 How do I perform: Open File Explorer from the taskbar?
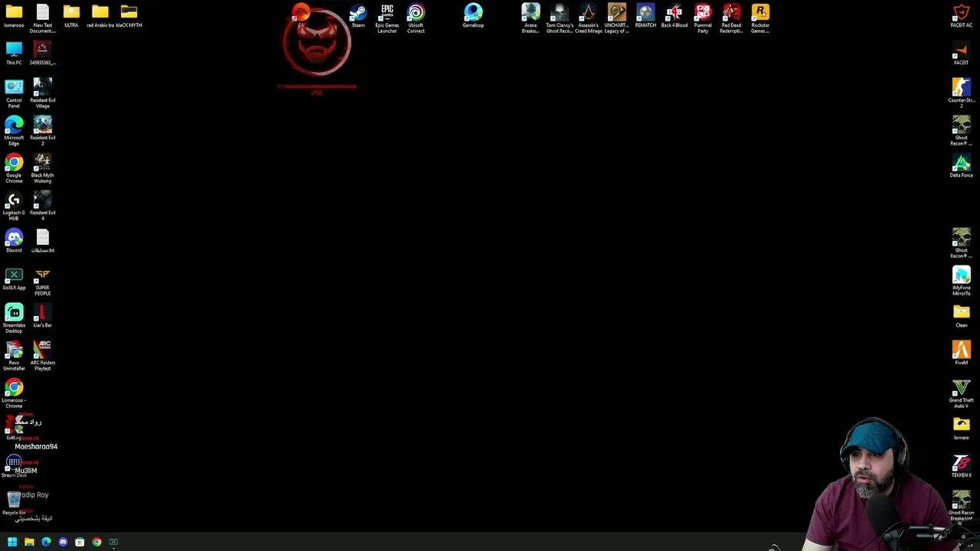pyautogui.click(x=29, y=542)
